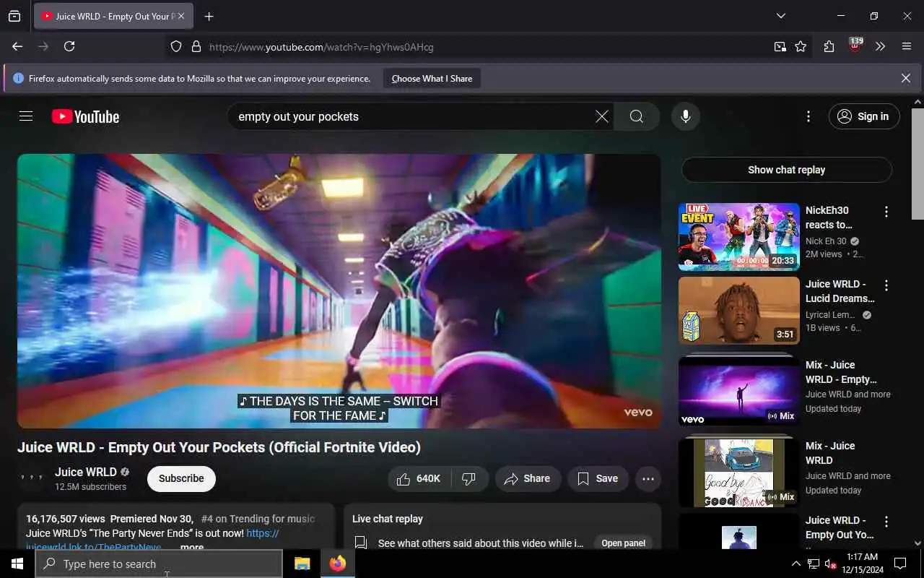The image size is (924, 578).
Task: Open the Windows notification center
Action: coord(900,564)
